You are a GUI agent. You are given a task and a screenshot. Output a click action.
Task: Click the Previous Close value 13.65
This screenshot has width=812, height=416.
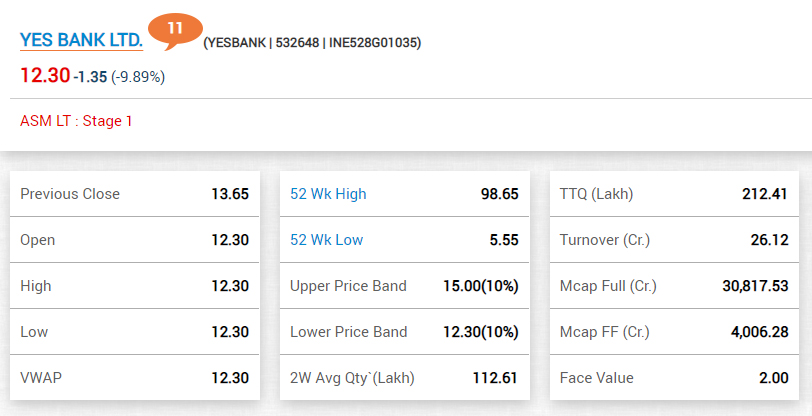[229, 194]
